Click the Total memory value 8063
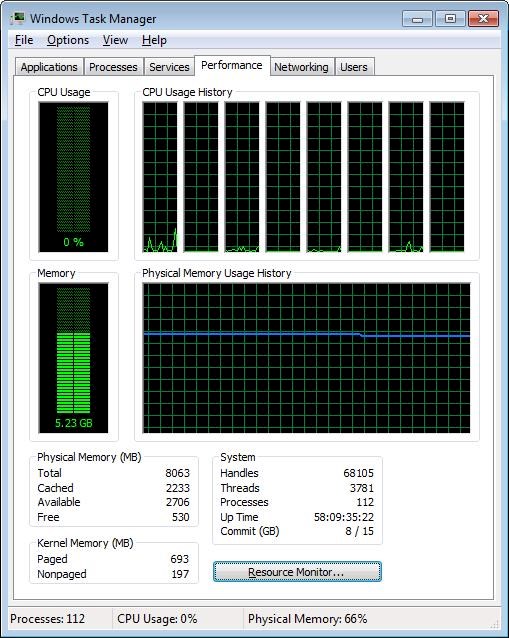This screenshot has height=638, width=509. click(177, 473)
